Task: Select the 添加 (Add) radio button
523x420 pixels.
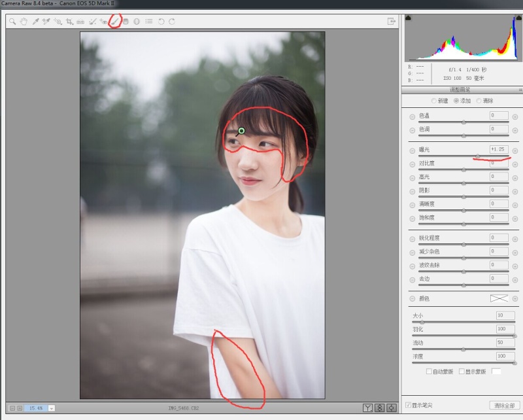Action: 456,101
